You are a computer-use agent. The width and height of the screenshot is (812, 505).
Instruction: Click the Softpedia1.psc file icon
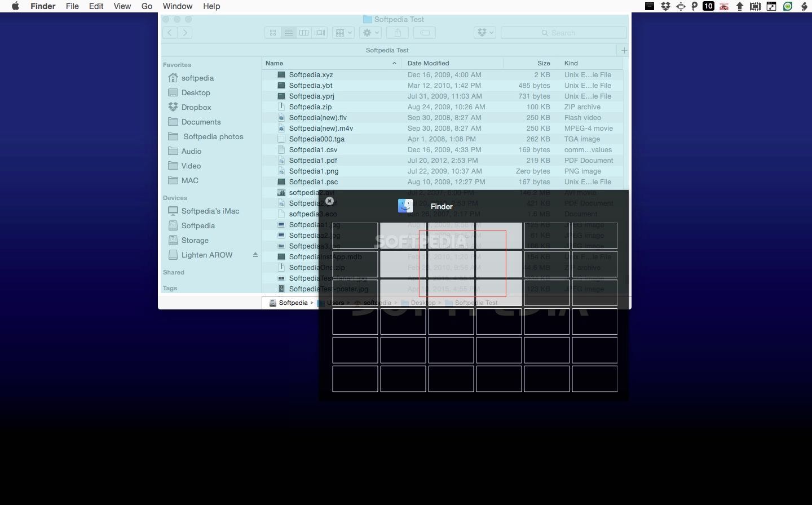pyautogui.click(x=281, y=181)
